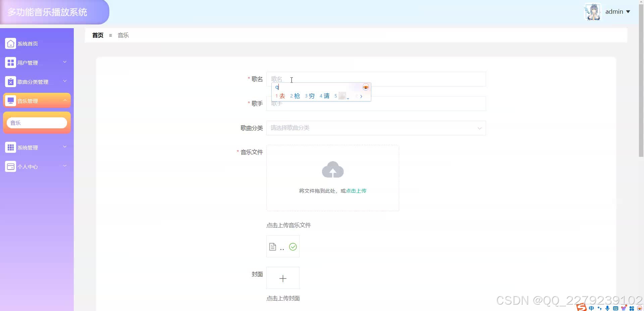Click the 个人中心 card icon
The image size is (644, 311).
click(10, 167)
